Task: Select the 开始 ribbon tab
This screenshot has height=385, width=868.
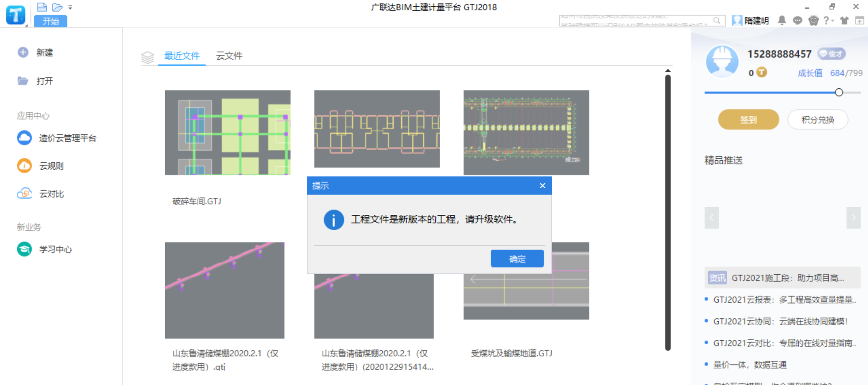Action: coord(51,21)
